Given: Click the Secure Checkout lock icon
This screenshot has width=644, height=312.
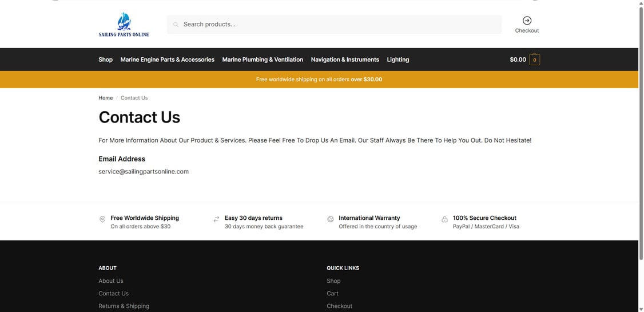Looking at the screenshot, I should tap(444, 219).
